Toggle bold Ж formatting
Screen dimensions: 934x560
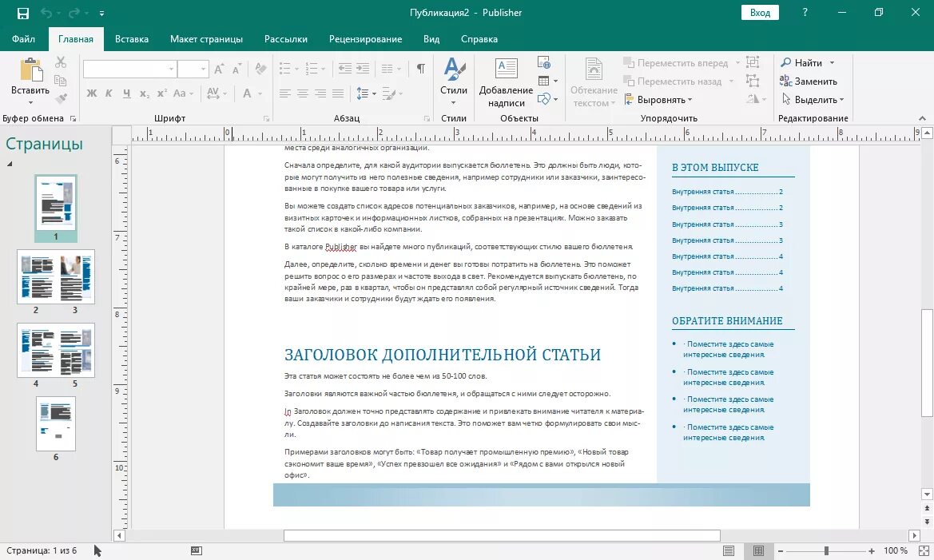click(92, 93)
